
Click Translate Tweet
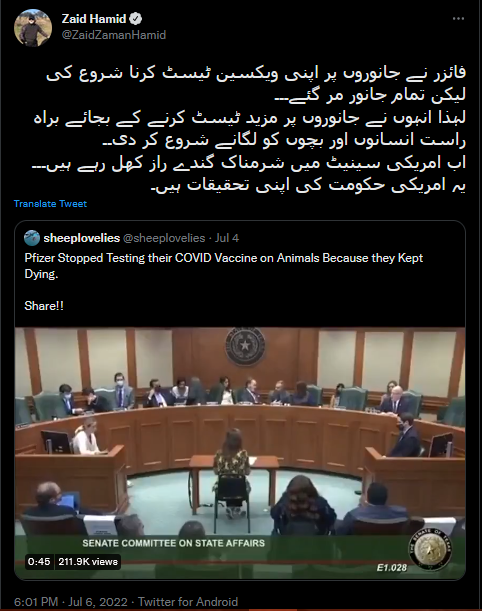[x=50, y=204]
